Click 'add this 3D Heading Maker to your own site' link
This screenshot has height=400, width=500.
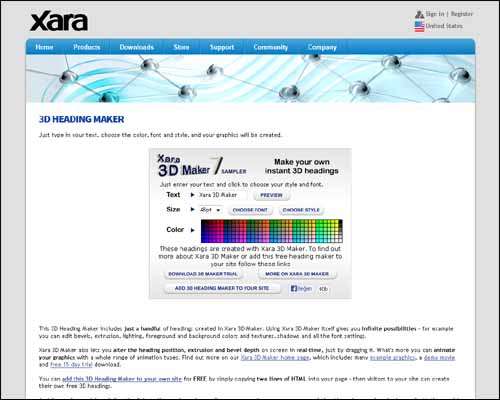coord(122,379)
